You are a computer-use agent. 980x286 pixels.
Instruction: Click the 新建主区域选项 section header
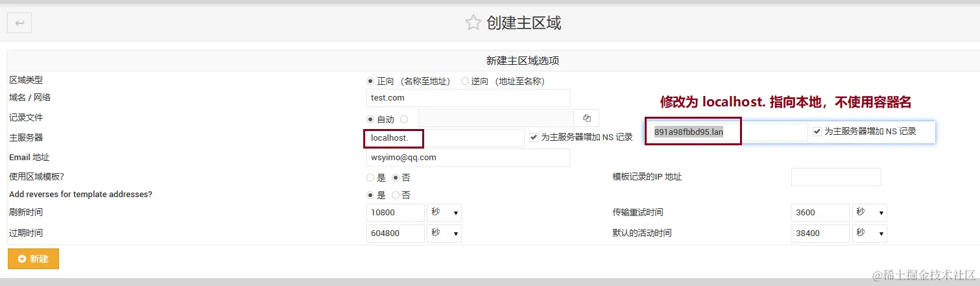523,61
